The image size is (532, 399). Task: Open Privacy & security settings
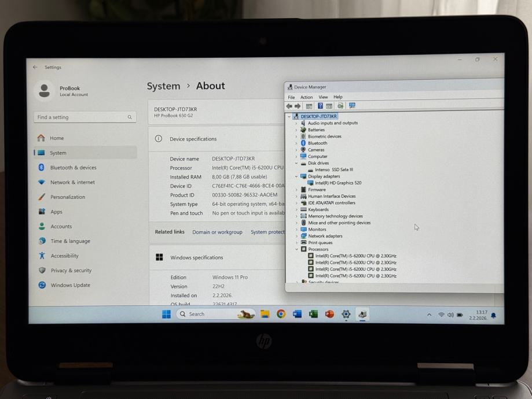[x=85, y=270]
